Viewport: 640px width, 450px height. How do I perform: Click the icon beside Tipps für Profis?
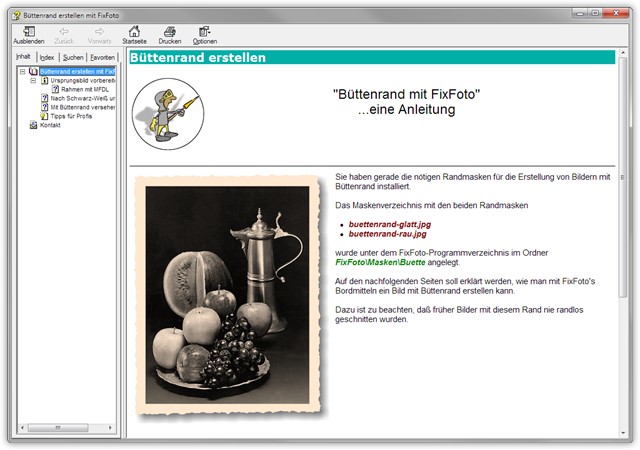coord(44,116)
